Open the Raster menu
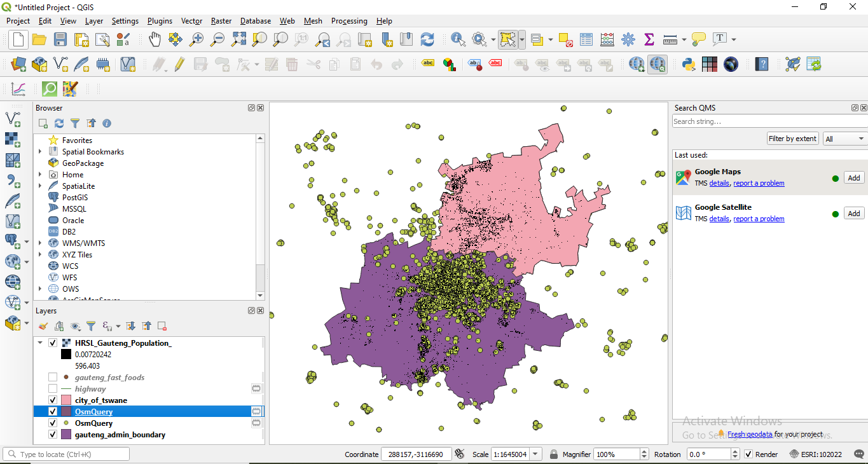 point(221,21)
